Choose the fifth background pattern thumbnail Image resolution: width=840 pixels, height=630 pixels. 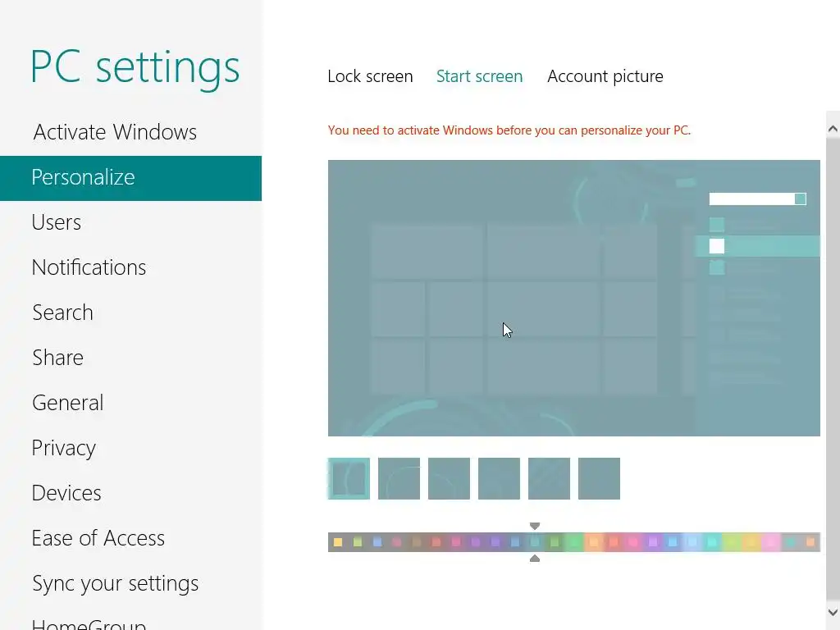click(549, 478)
